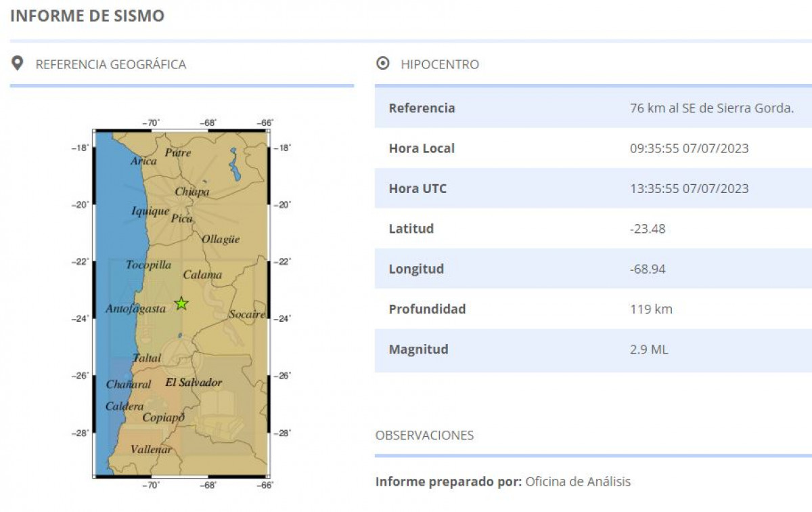
Task: Click the Oficina de Análisis text
Action: [x=578, y=482]
